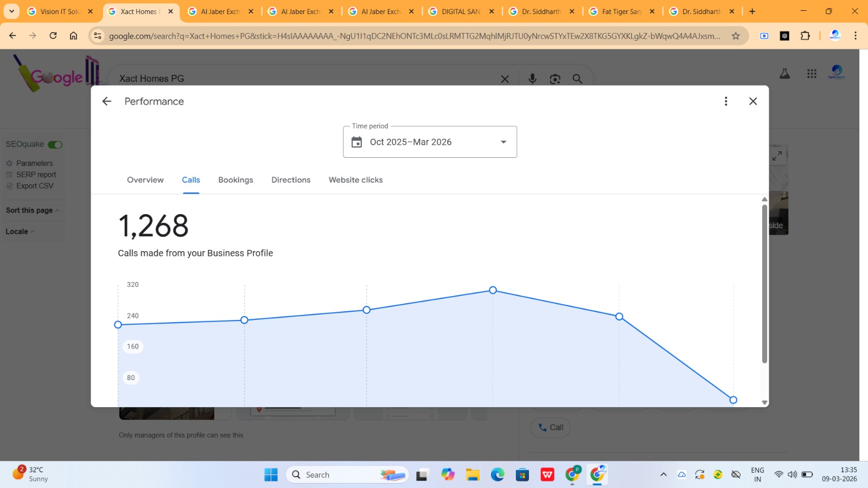868x488 pixels.
Task: Close the Performance dialog
Action: click(753, 101)
